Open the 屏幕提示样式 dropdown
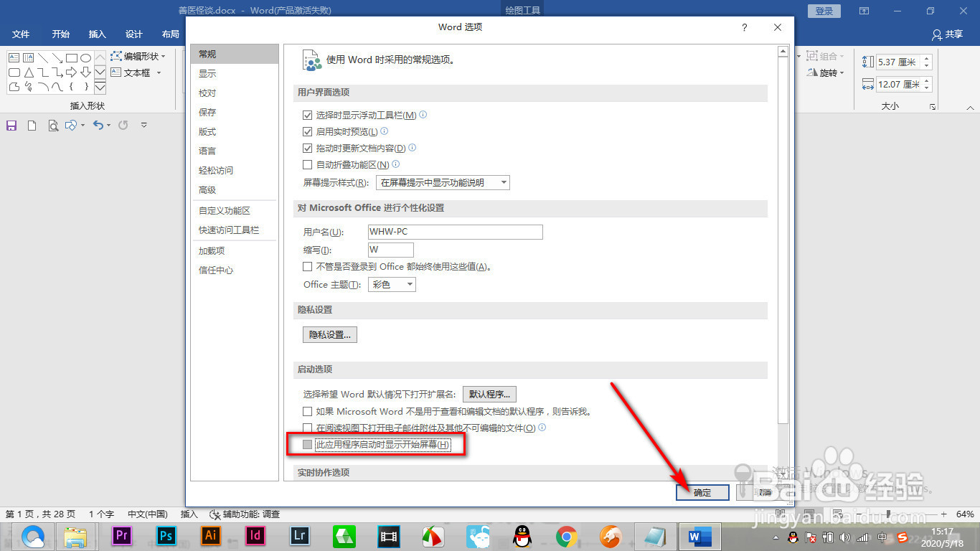This screenshot has height=551, width=980. [443, 183]
